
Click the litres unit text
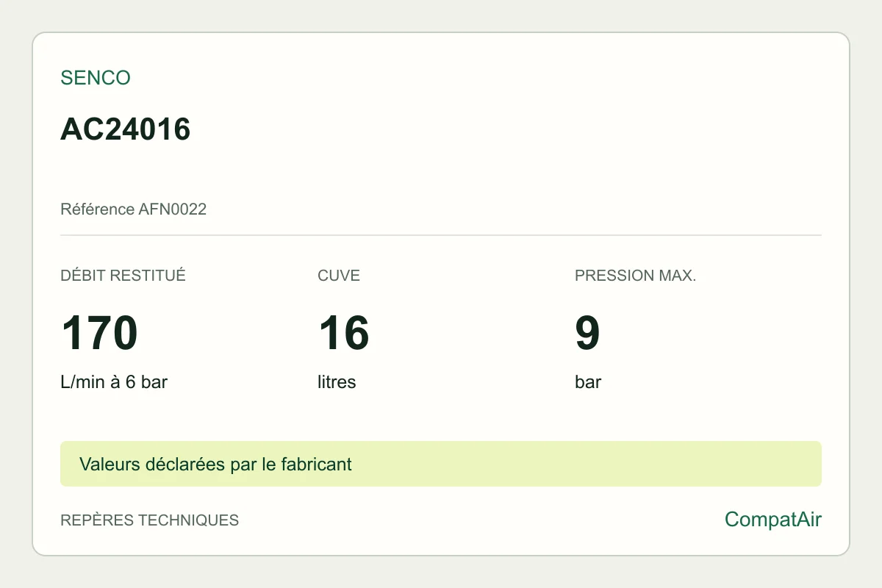click(337, 382)
